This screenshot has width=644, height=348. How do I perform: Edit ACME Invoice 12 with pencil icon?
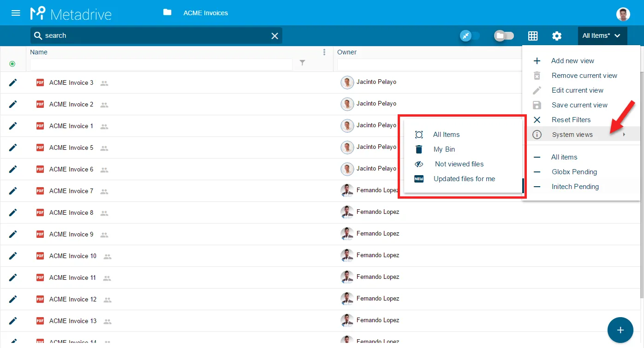click(x=13, y=299)
